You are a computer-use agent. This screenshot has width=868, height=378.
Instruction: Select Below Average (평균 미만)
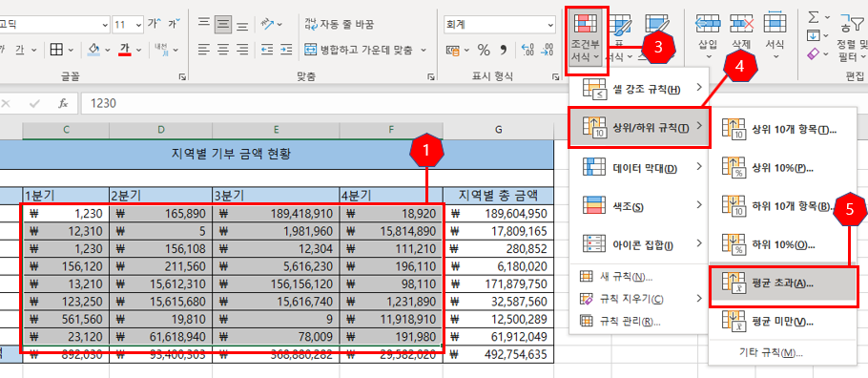[784, 322]
